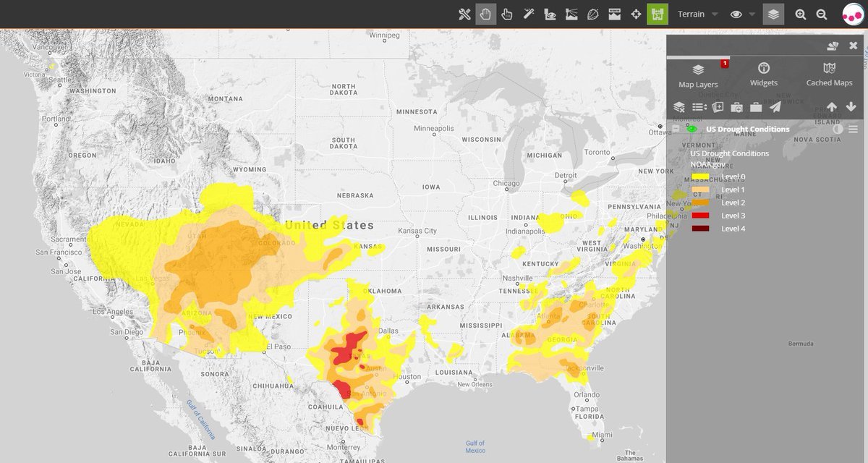Select the pan hand tool
Image resolution: width=868 pixels, height=463 pixels.
tap(485, 14)
